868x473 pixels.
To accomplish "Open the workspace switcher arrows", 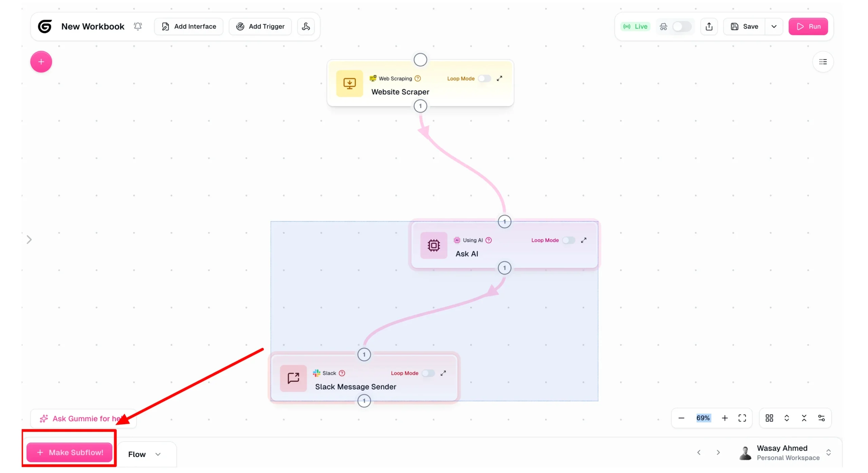I will coord(828,453).
